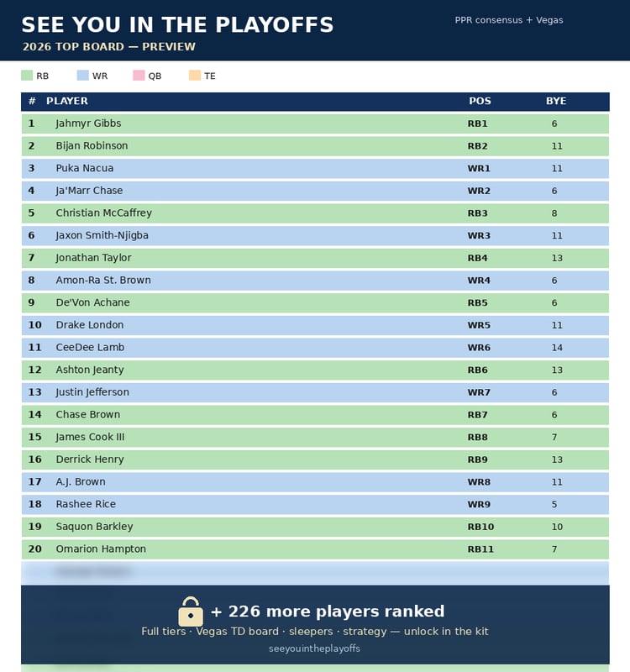Click CeeDee Lamb's player name
Screen dimensions: 630x672
click(90, 347)
